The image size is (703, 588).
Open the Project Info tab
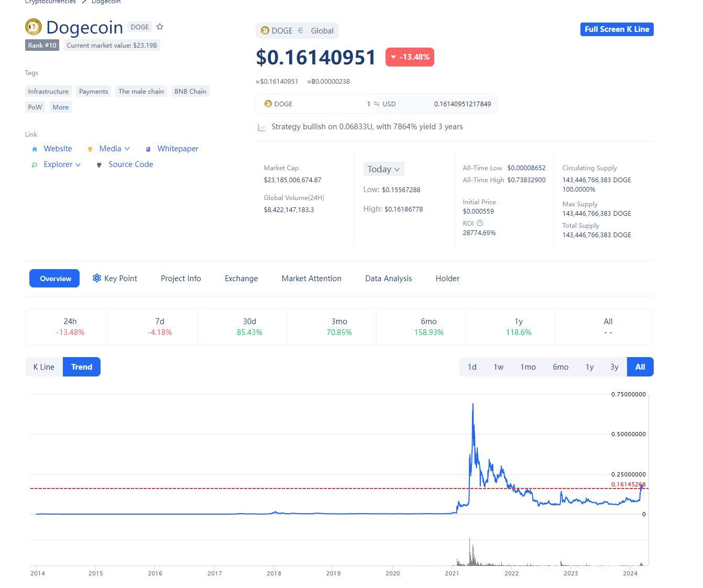181,279
